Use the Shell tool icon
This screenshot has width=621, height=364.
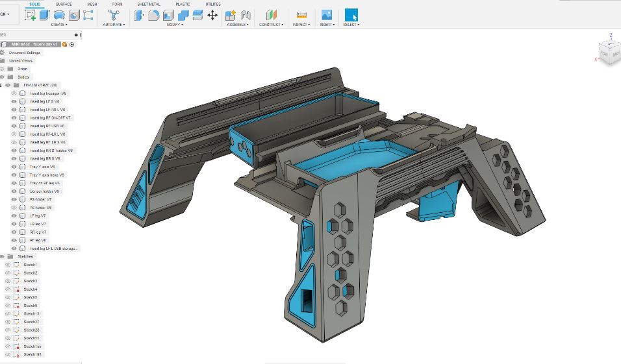point(168,16)
